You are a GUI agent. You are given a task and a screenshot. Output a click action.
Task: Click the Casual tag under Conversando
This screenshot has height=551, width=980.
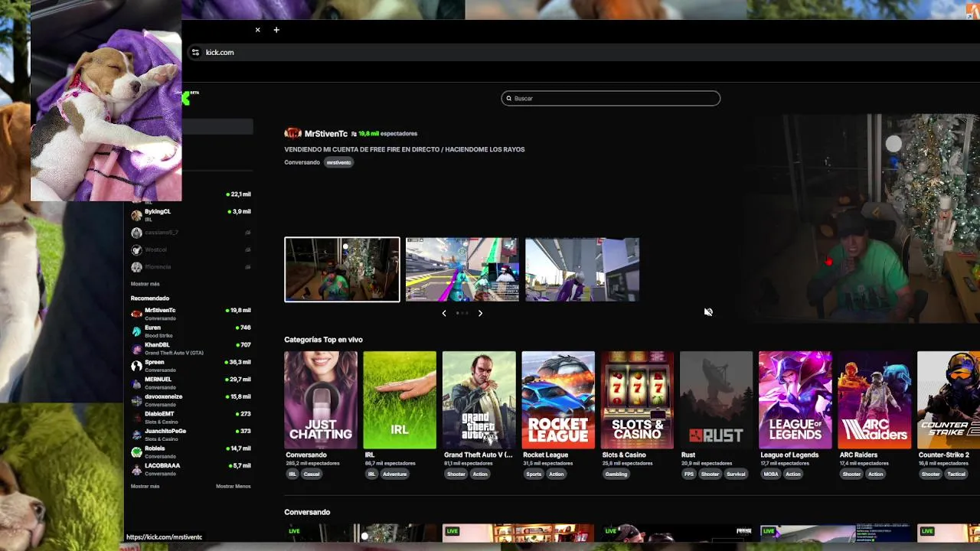(x=311, y=474)
